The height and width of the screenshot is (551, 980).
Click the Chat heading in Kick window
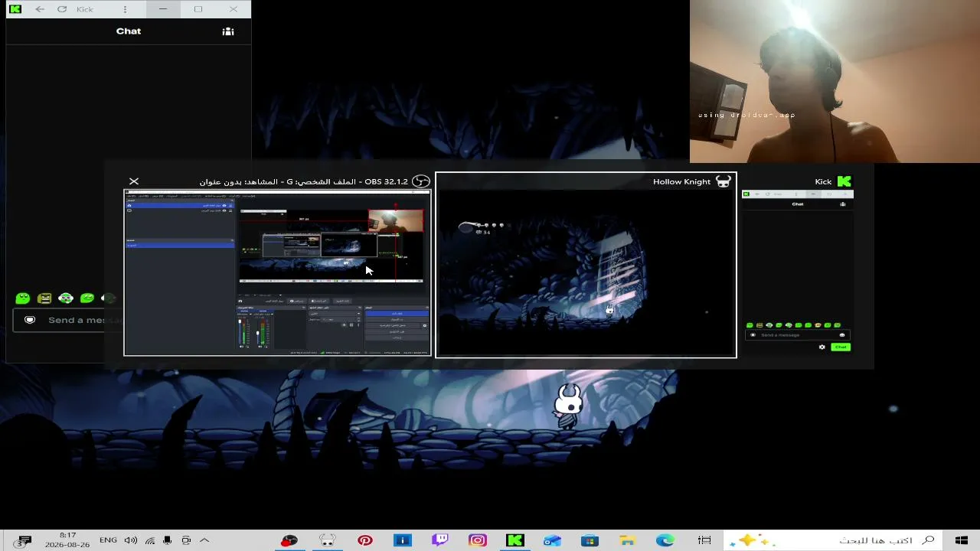(x=129, y=31)
